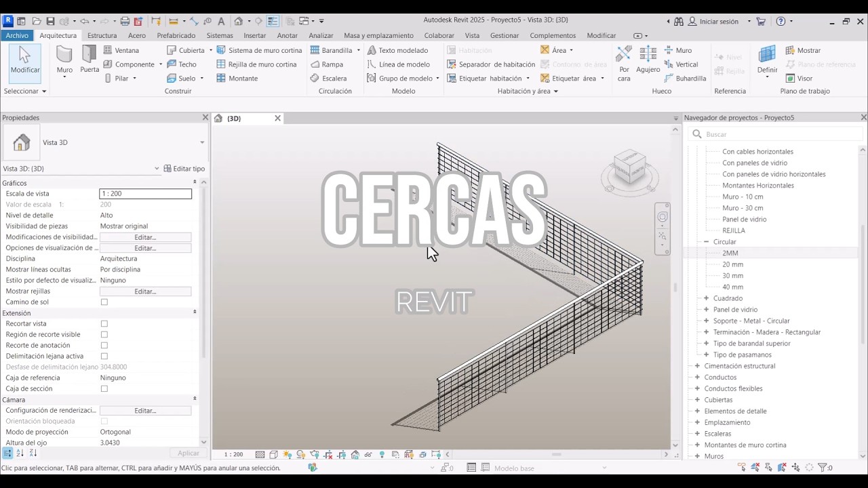Click the Cubierta roof tool

[186, 50]
